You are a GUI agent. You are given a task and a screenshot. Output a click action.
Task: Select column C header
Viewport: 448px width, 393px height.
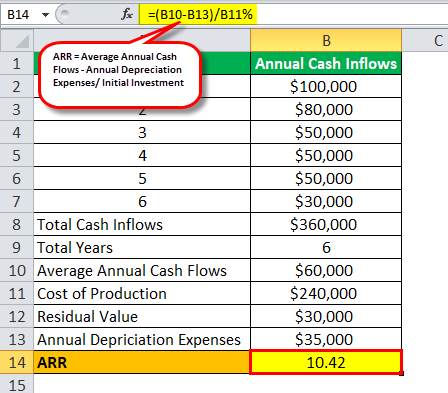425,40
